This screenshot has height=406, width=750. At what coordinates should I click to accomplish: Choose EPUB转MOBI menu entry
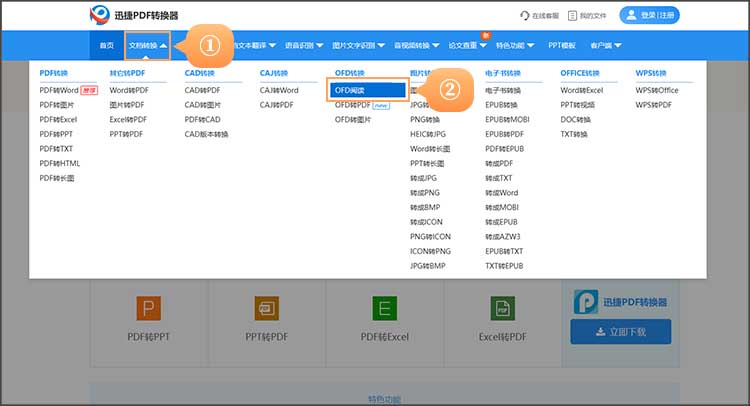[x=507, y=120]
